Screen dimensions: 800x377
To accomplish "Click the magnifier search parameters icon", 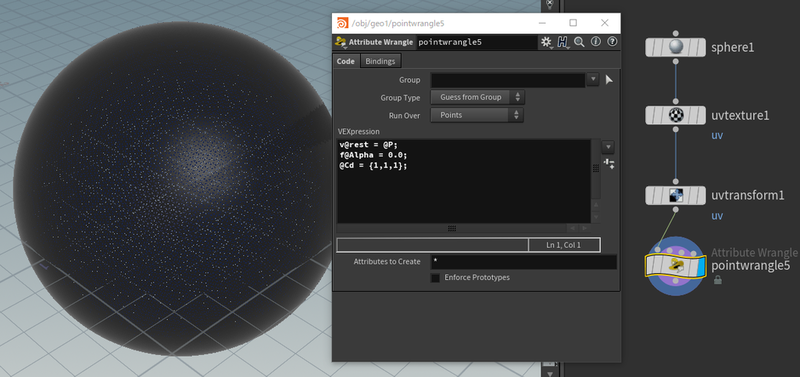I will click(x=579, y=42).
